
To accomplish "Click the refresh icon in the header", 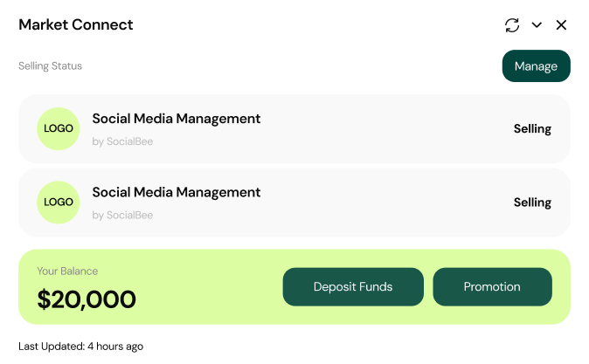I will point(512,25).
